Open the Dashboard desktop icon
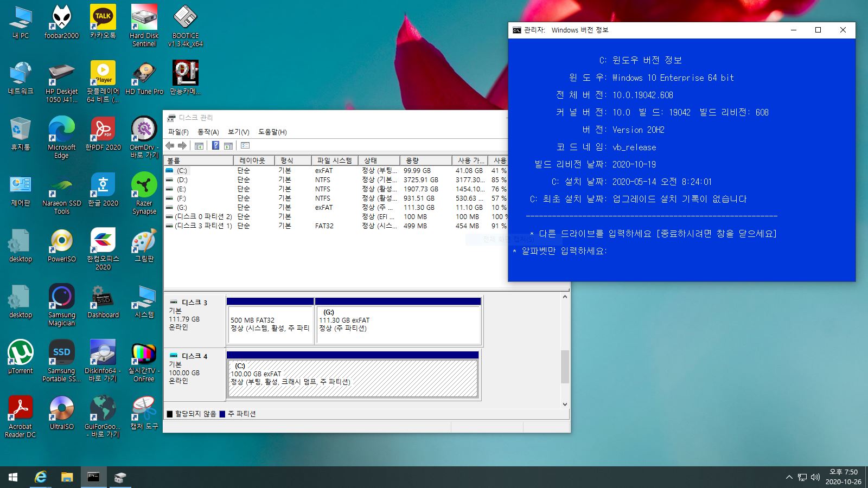Viewport: 868px width, 488px height. [103, 301]
